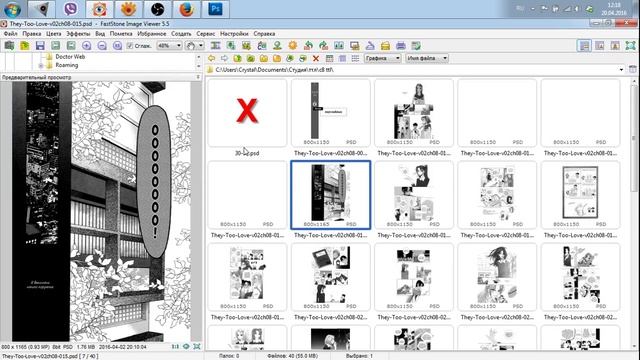The width and height of the screenshot is (640, 360).
Task: Click the 1:1 icon below the preview
Action: pyautogui.click(x=175, y=347)
